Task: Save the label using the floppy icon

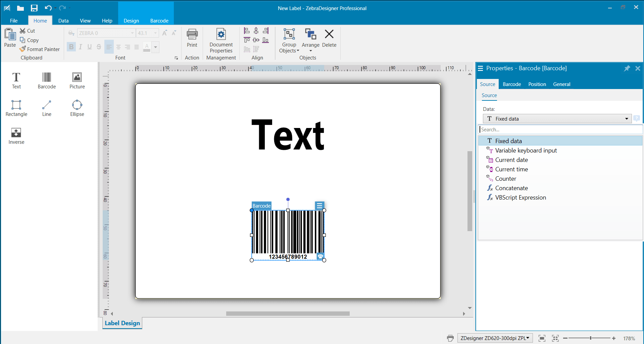Action: click(34, 8)
